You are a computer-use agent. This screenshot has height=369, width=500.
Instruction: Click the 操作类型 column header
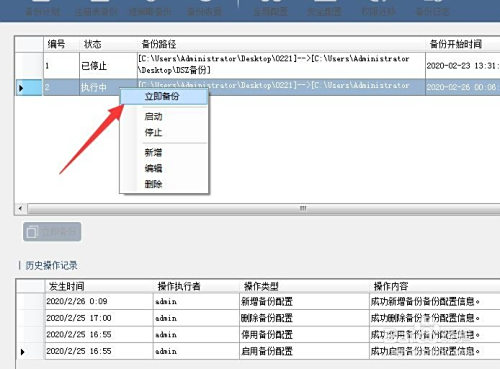pyautogui.click(x=304, y=286)
